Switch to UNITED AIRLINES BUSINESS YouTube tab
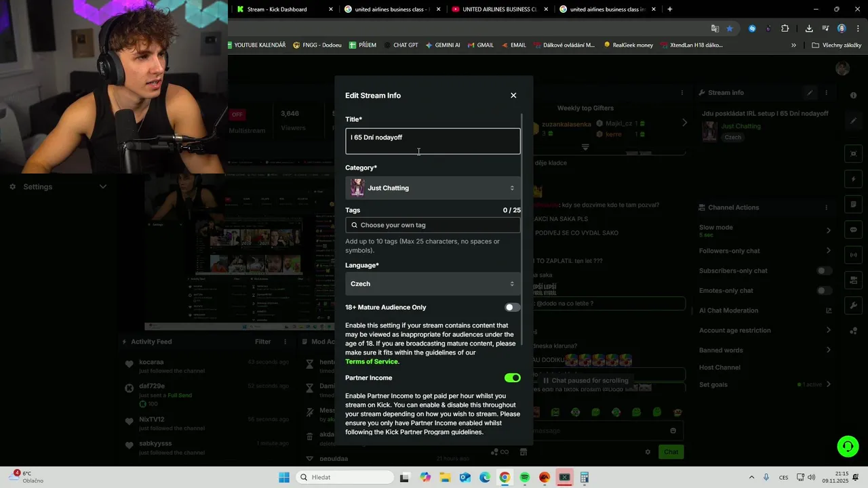 (499, 9)
